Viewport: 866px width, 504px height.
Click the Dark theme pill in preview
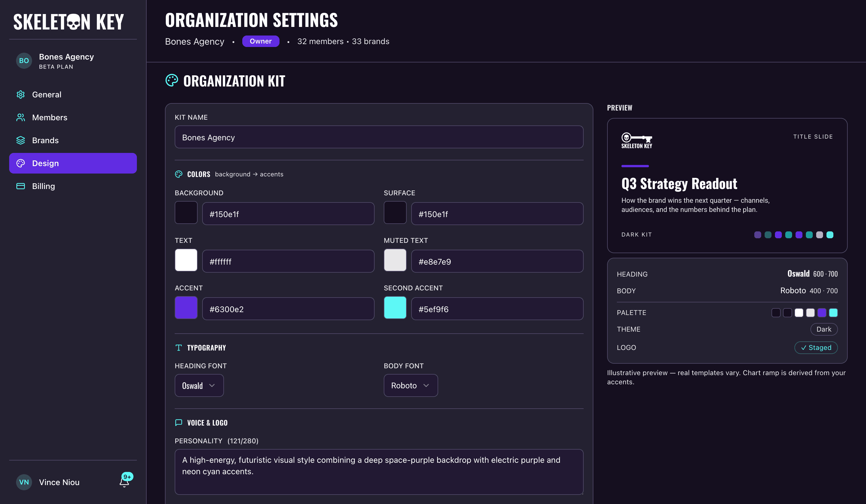click(x=824, y=329)
